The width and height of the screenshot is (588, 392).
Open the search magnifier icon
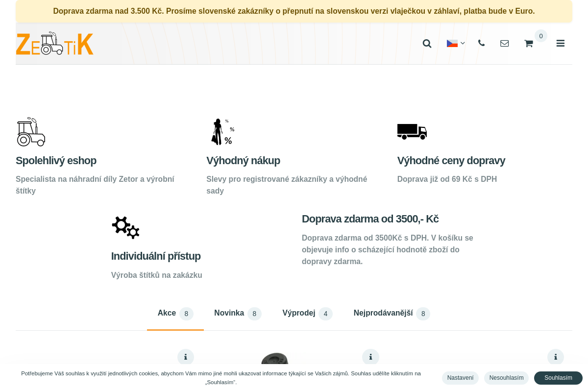tap(427, 44)
